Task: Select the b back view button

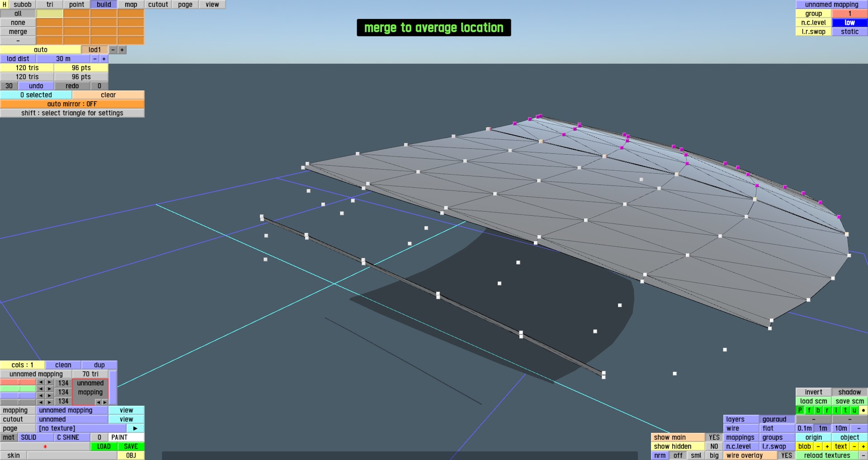Action: coord(818,410)
